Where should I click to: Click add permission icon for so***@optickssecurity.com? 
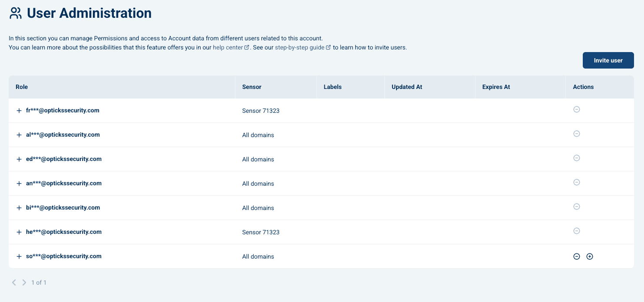point(590,256)
